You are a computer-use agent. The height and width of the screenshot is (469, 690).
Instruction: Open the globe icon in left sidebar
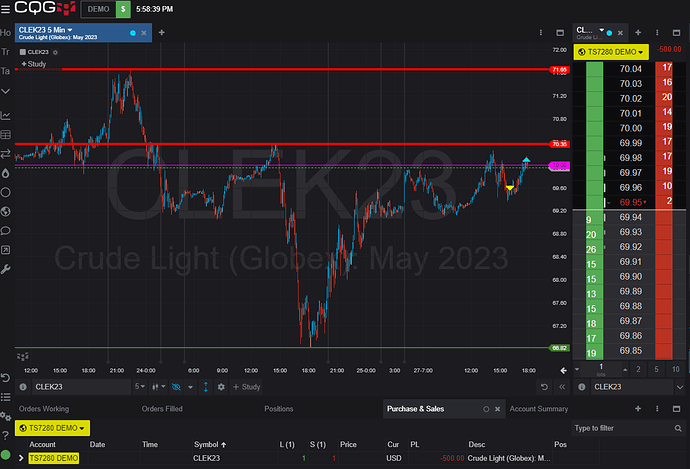[x=6, y=212]
